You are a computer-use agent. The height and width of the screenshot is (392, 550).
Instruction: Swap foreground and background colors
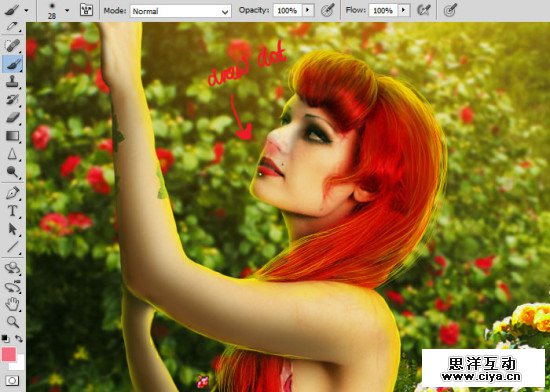point(19,339)
